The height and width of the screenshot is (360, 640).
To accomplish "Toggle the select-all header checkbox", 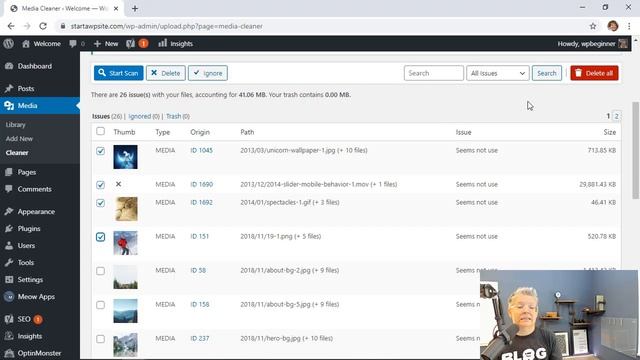I will pyautogui.click(x=100, y=131).
